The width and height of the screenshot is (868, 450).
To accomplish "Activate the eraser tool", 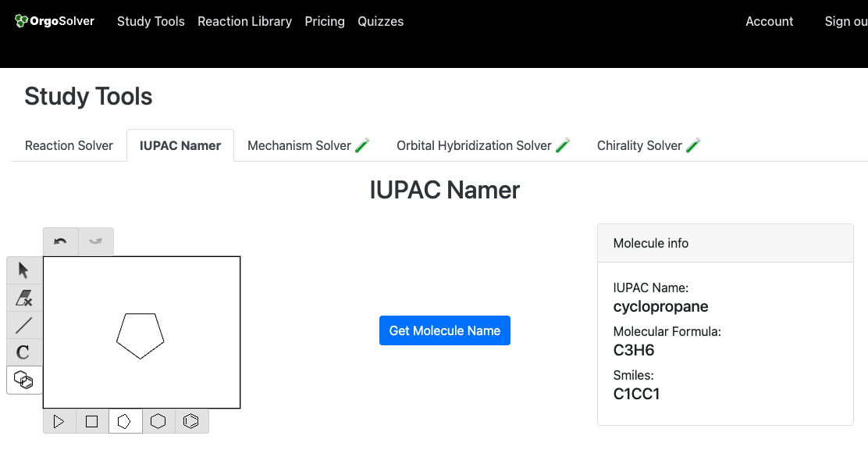I will point(24,298).
